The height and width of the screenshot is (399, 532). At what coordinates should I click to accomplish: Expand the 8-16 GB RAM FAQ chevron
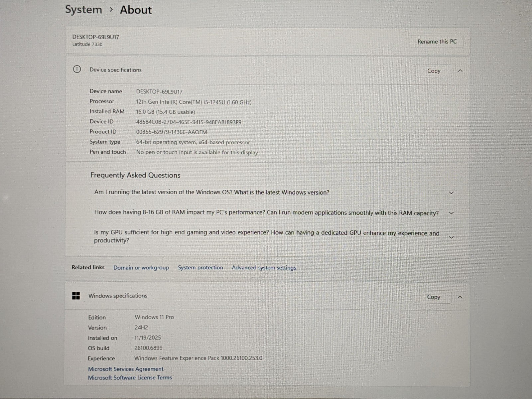click(x=451, y=213)
